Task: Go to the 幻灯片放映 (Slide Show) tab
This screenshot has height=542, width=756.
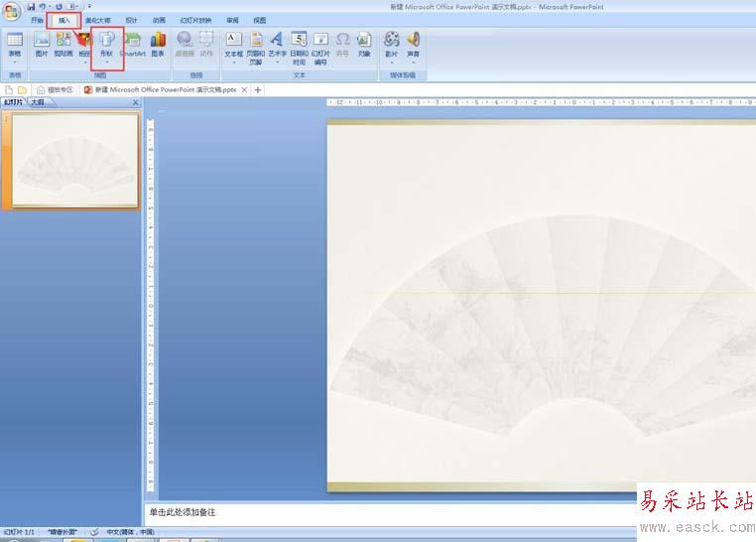Action: (195, 20)
